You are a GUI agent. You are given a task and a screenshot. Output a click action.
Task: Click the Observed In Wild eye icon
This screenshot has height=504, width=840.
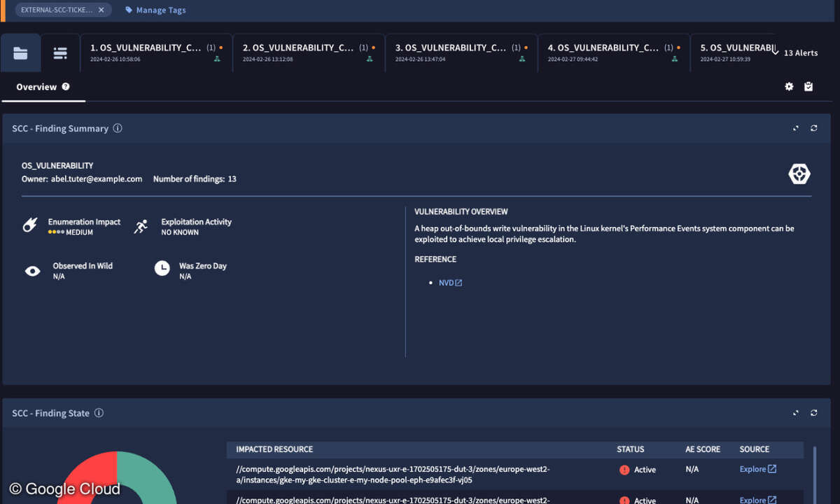(32, 270)
